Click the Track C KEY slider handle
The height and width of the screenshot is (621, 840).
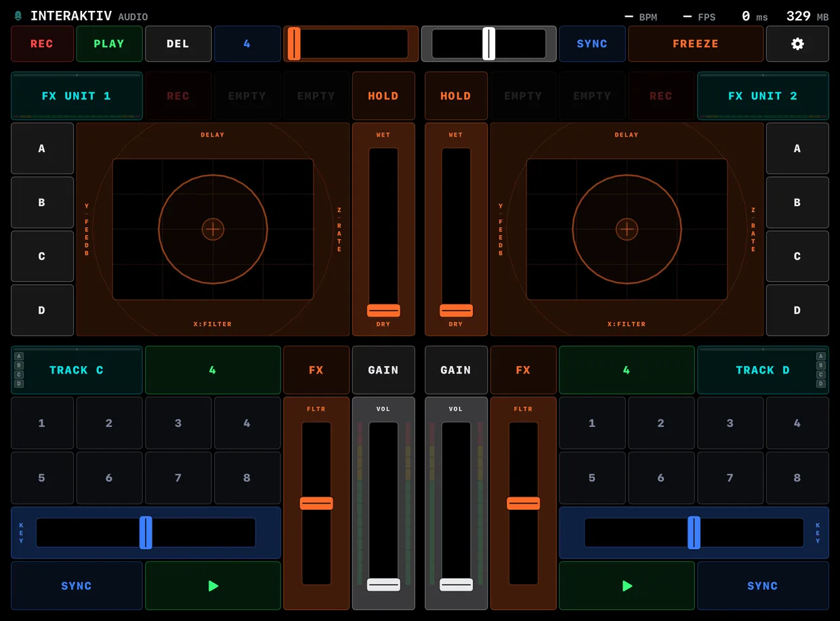pos(146,533)
